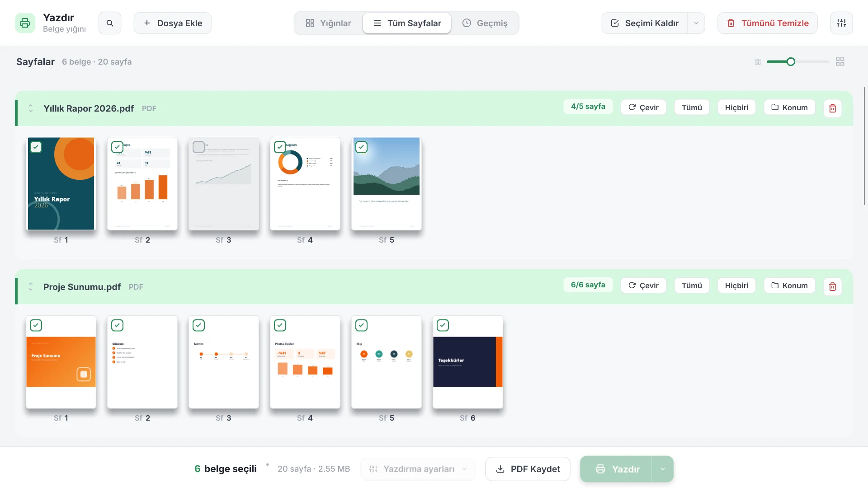Viewport: 868px width, 492px height.
Task: Open the Yazdır split-button dropdown arrow
Action: (662, 469)
